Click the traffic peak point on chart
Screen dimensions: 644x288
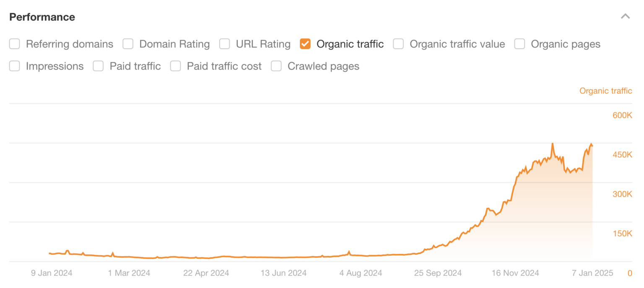point(552,143)
